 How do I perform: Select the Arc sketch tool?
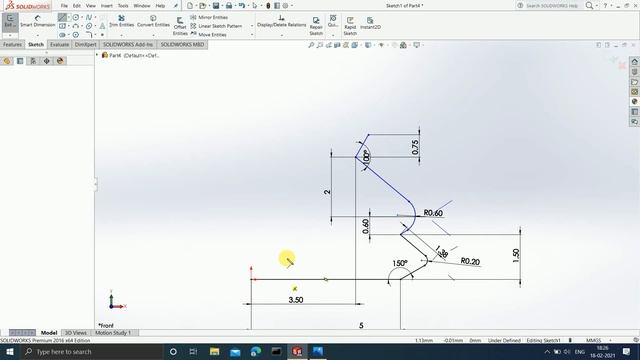[76, 26]
